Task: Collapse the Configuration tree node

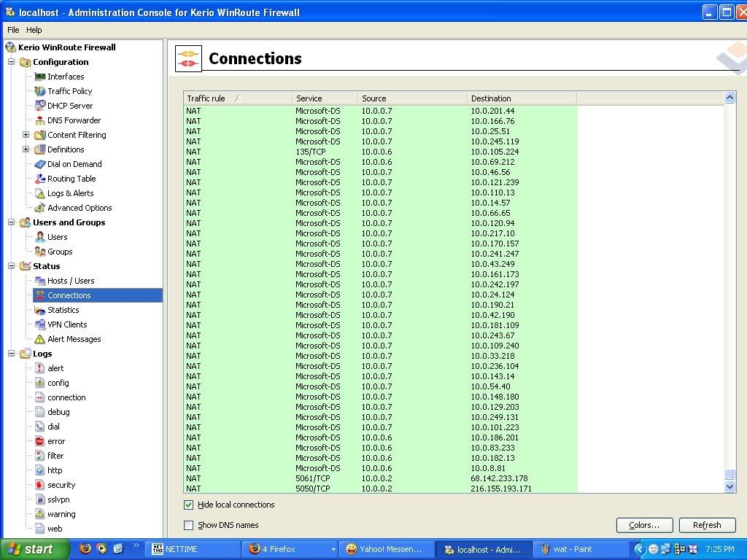Action: (12, 62)
